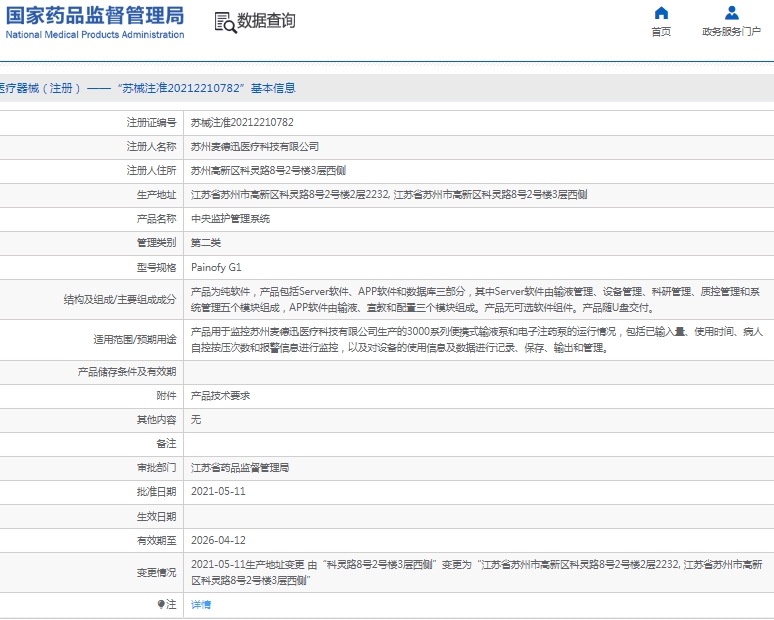The height and width of the screenshot is (620, 774).
Task: Click registrant name 苏州麦德迅医疗科技有限公司
Action: (255, 147)
